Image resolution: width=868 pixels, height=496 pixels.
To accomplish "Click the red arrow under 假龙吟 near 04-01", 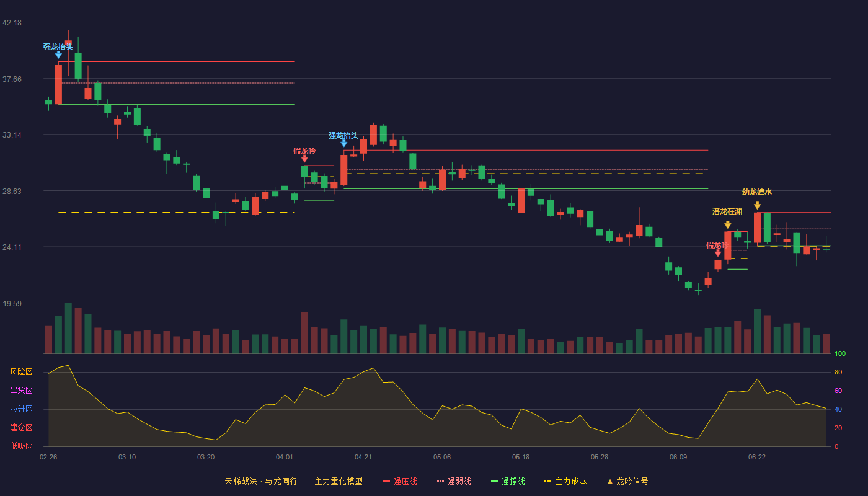I will 304,159.
